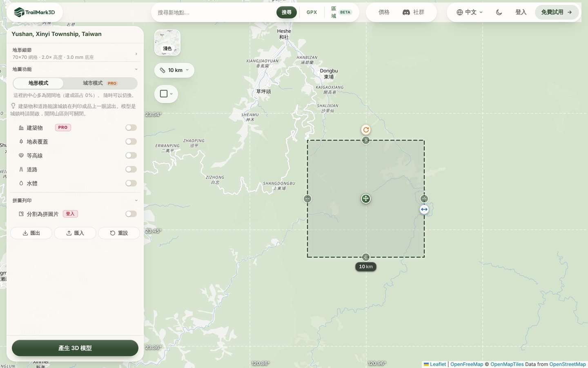Screen dimensions: 588x368
Task: Collapse the 拼圖列印 section
Action: [75, 200]
